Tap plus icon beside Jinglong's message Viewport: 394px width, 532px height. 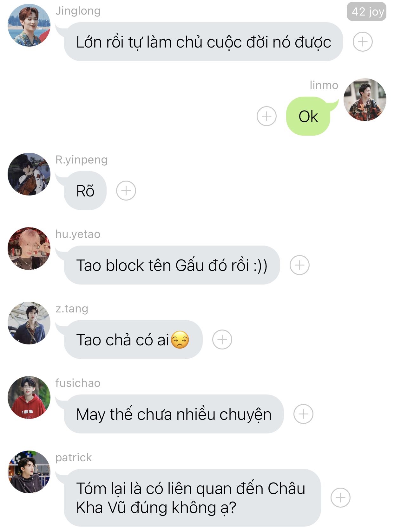point(363,42)
